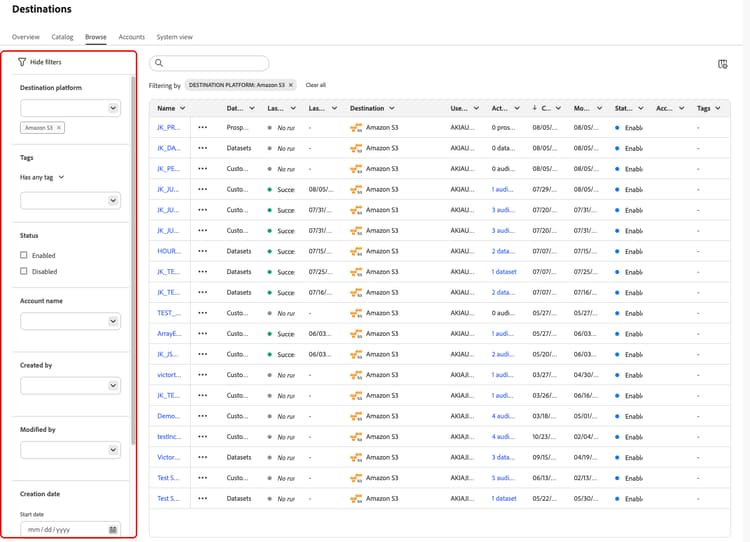Open the 1 dataset link in Test S row

coord(504,498)
